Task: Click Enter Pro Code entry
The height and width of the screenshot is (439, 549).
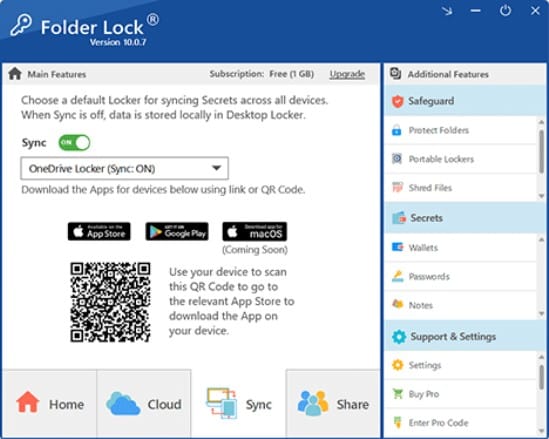Action: (461, 423)
